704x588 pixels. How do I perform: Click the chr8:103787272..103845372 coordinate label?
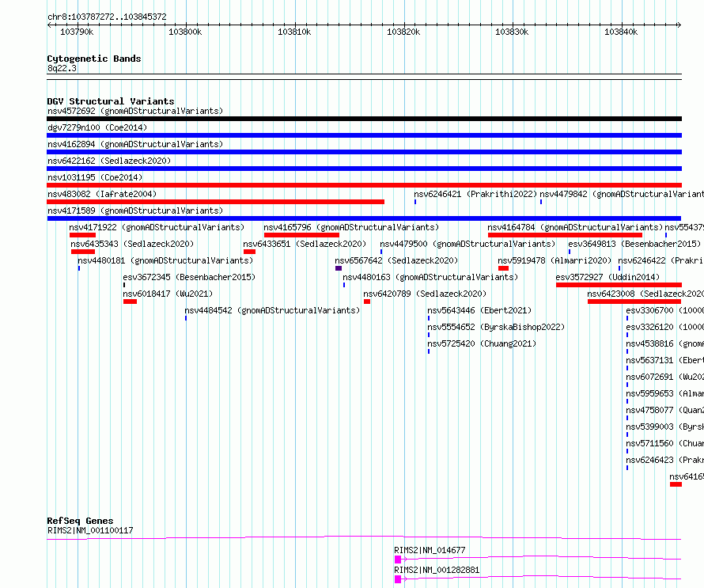click(x=107, y=17)
